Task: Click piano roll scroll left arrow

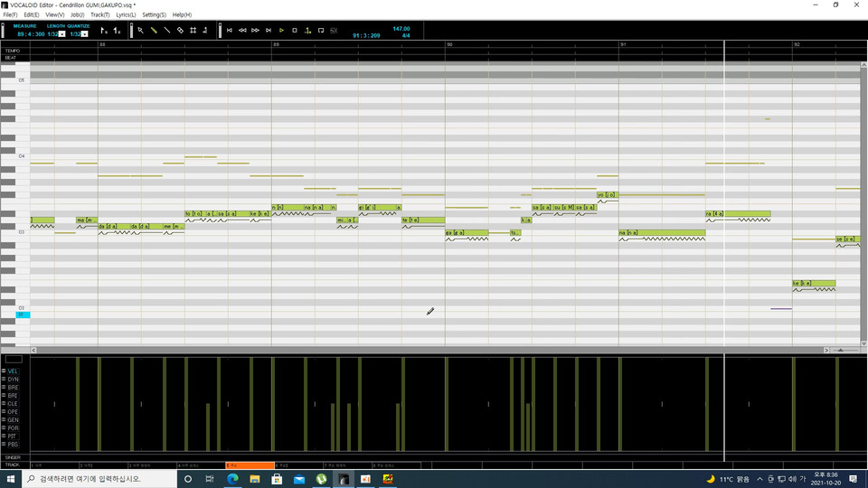Action: point(33,351)
